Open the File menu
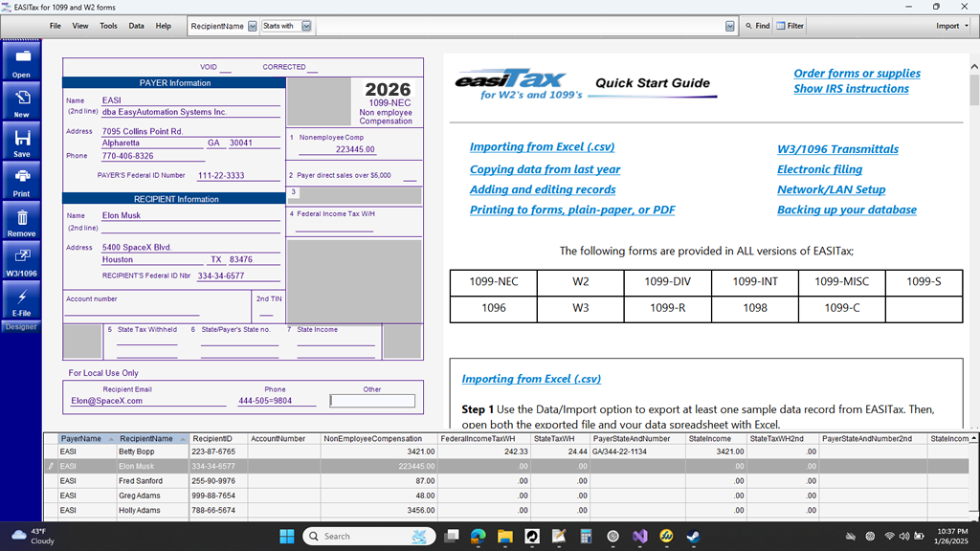 tap(55, 26)
